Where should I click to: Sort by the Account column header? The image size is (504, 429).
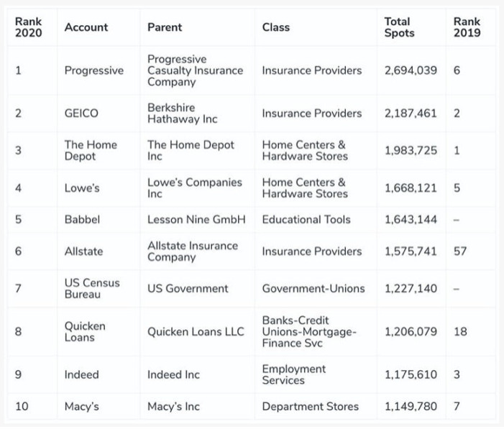tap(86, 27)
